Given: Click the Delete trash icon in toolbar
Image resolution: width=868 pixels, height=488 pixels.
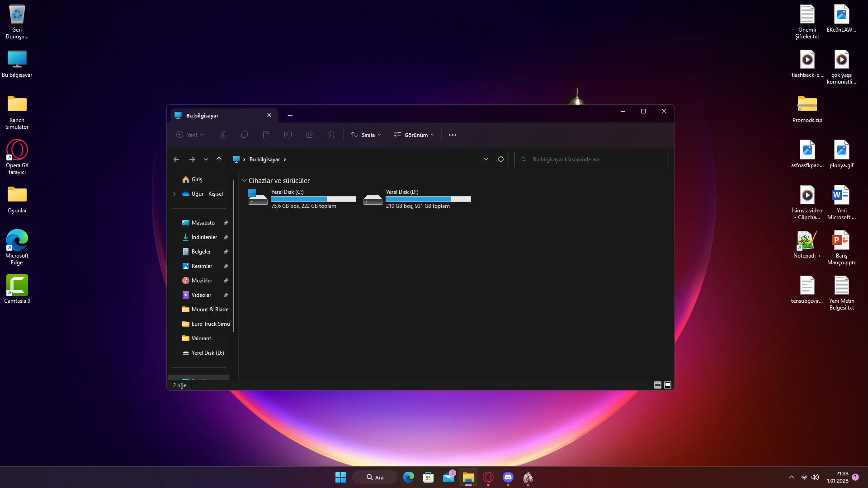Looking at the screenshot, I should pos(331,135).
